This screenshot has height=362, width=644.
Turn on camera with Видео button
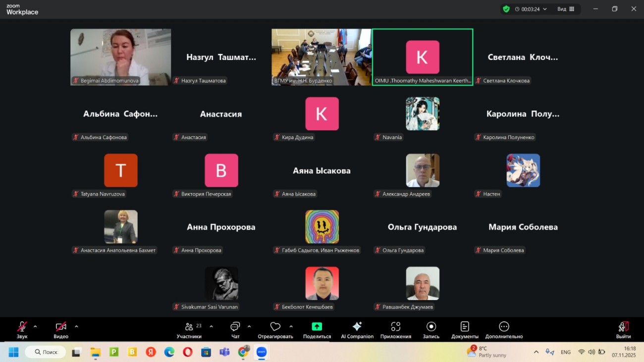click(61, 330)
